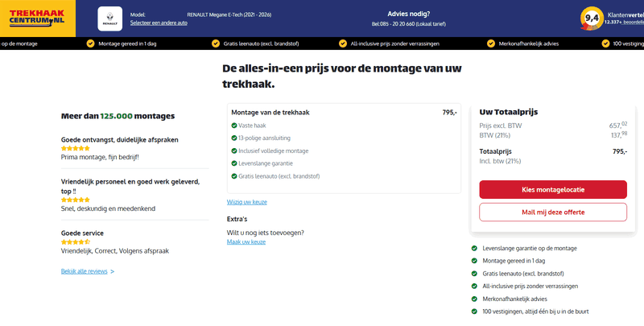
Task: Click the star rating under 'Vriendelijk personeel' review
Action: [75, 200]
